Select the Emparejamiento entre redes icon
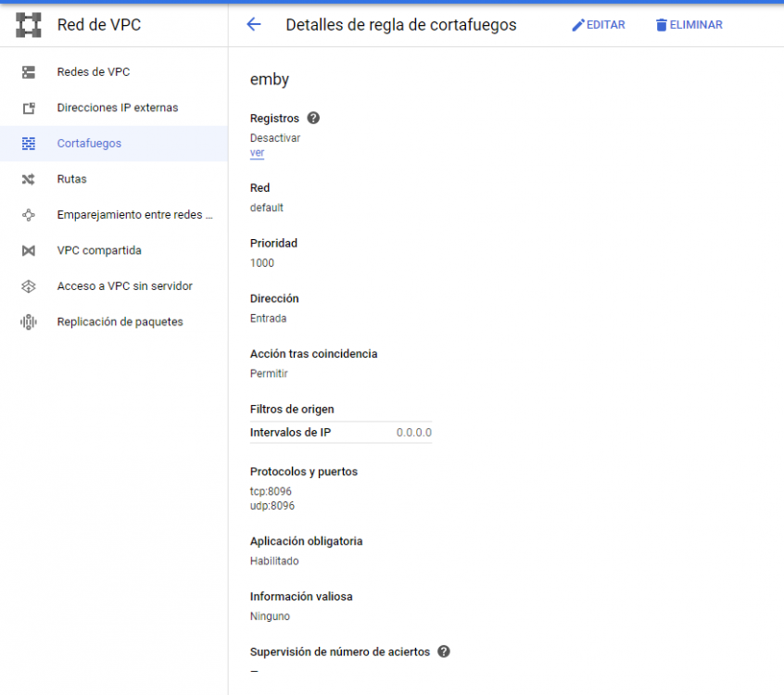Screen dimensions: 784x695 [x=31, y=214]
